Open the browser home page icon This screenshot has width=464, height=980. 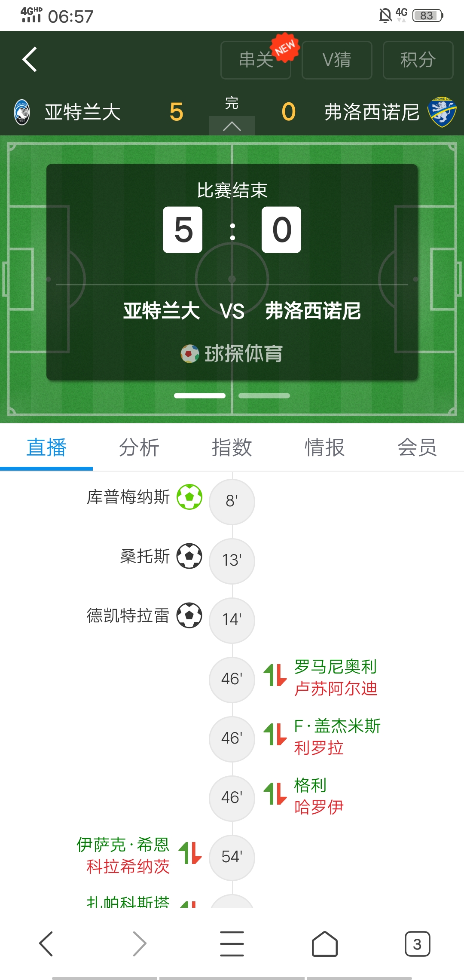pyautogui.click(x=324, y=944)
